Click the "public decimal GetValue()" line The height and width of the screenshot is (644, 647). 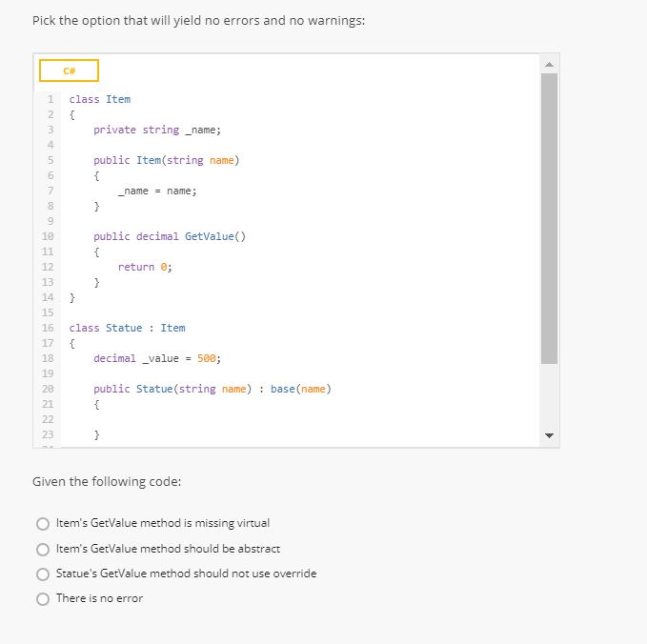click(x=170, y=236)
